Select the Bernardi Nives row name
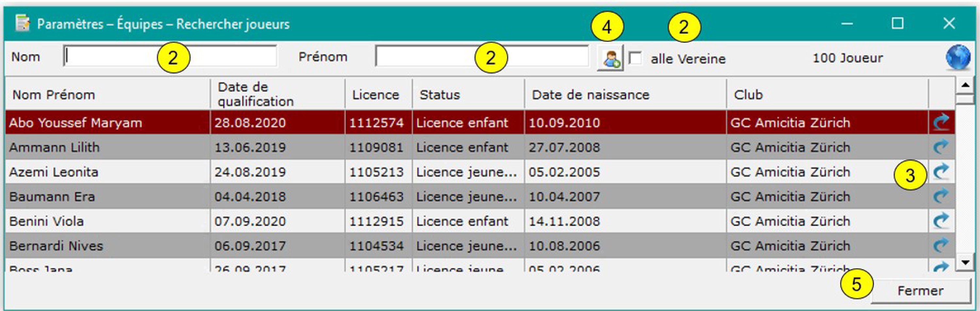Screen dimensions: 980x311 pos(56,246)
